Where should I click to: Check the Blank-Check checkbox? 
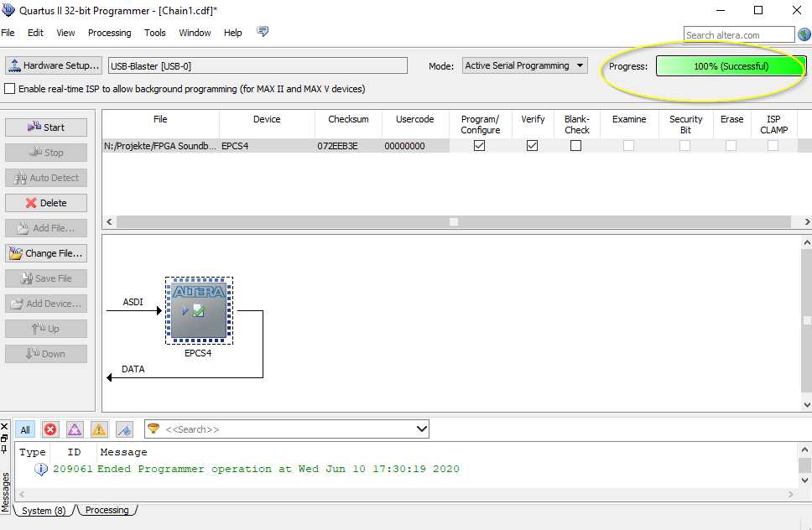click(x=575, y=145)
